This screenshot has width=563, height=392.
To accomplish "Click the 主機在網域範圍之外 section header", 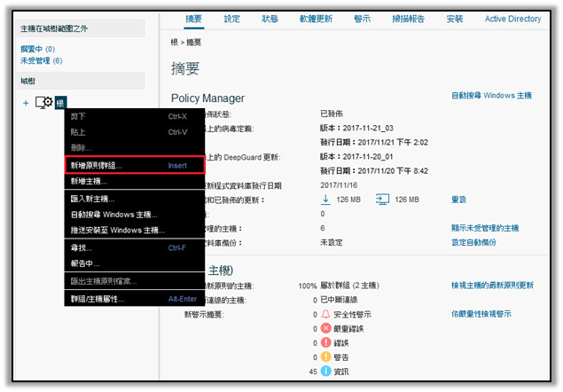I will point(80,28).
